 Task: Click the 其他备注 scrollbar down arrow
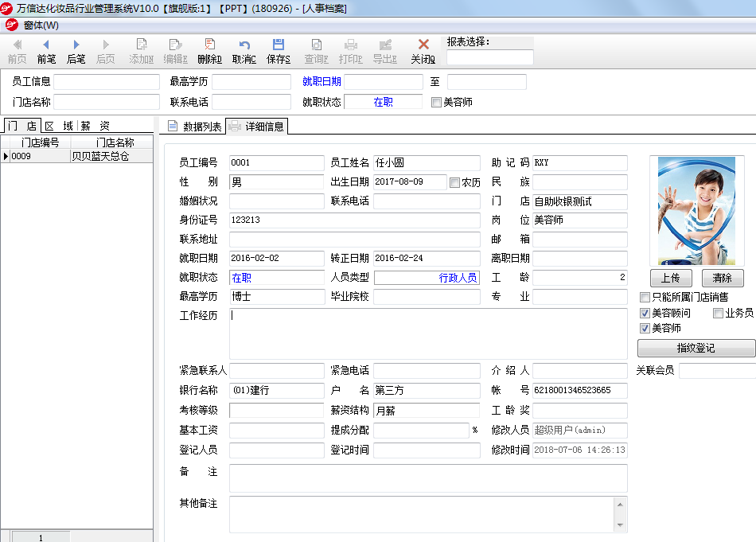(620, 524)
